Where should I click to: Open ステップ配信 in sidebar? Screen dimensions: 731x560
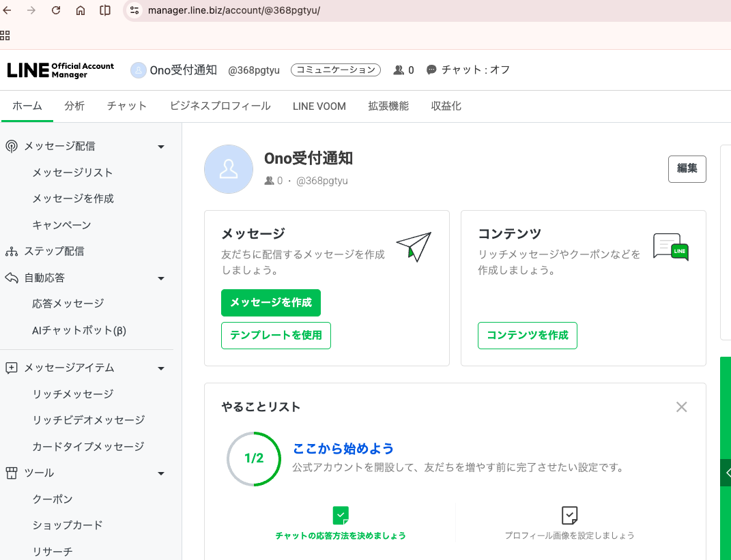tap(54, 252)
